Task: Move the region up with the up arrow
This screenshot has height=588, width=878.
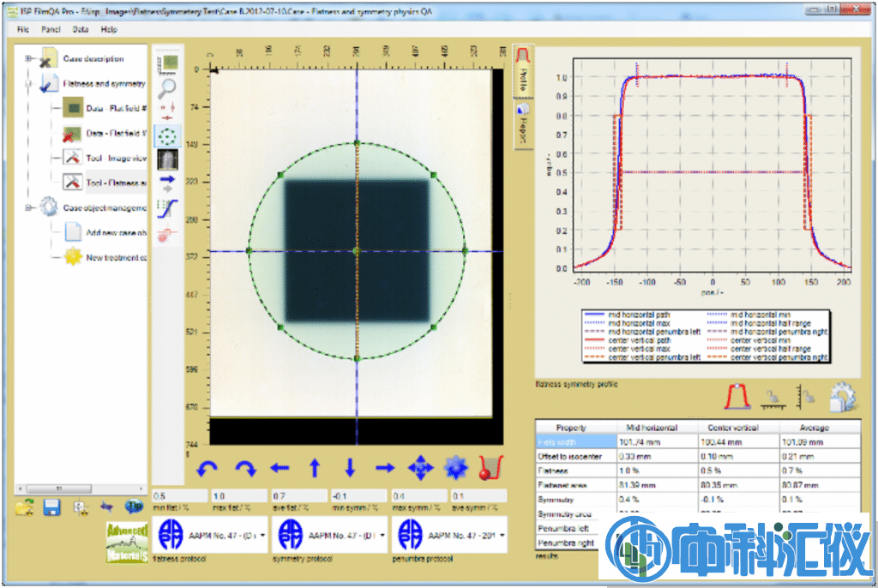Action: (315, 468)
